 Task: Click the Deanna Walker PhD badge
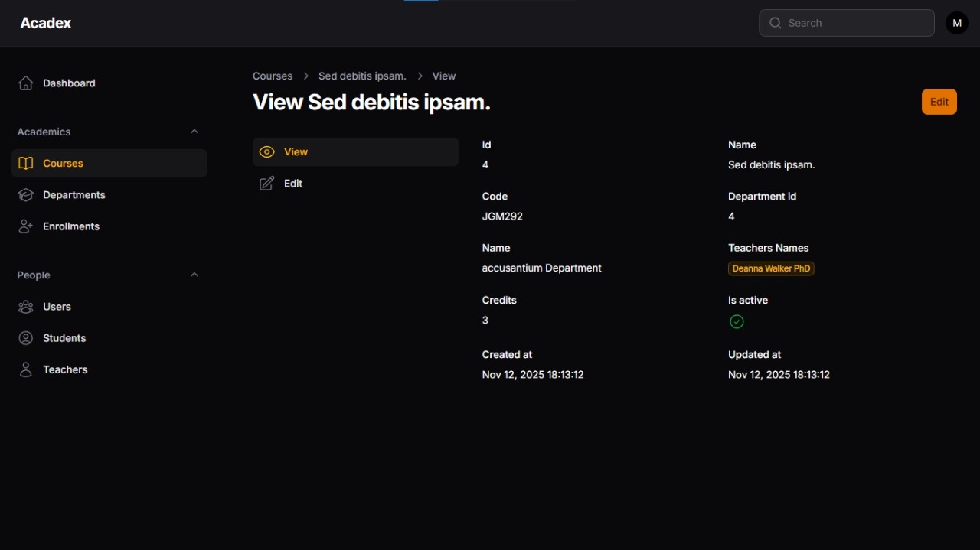click(x=771, y=268)
